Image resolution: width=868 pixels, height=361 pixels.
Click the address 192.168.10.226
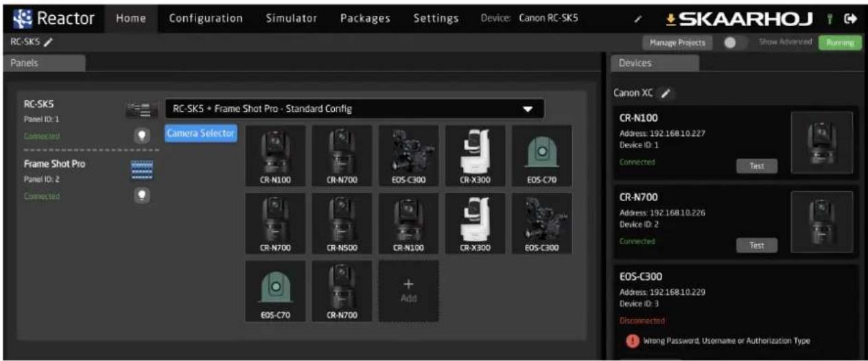click(677, 213)
